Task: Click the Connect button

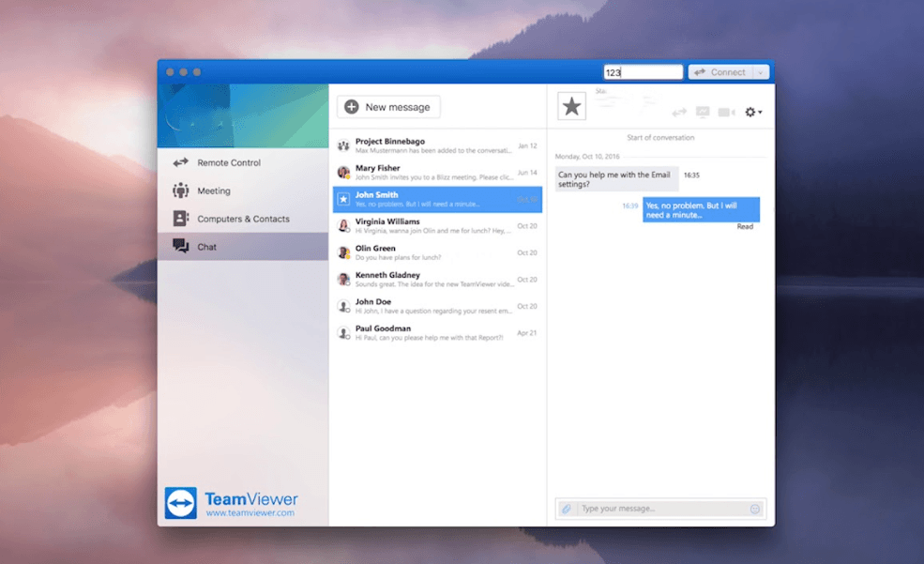Action: coord(720,72)
